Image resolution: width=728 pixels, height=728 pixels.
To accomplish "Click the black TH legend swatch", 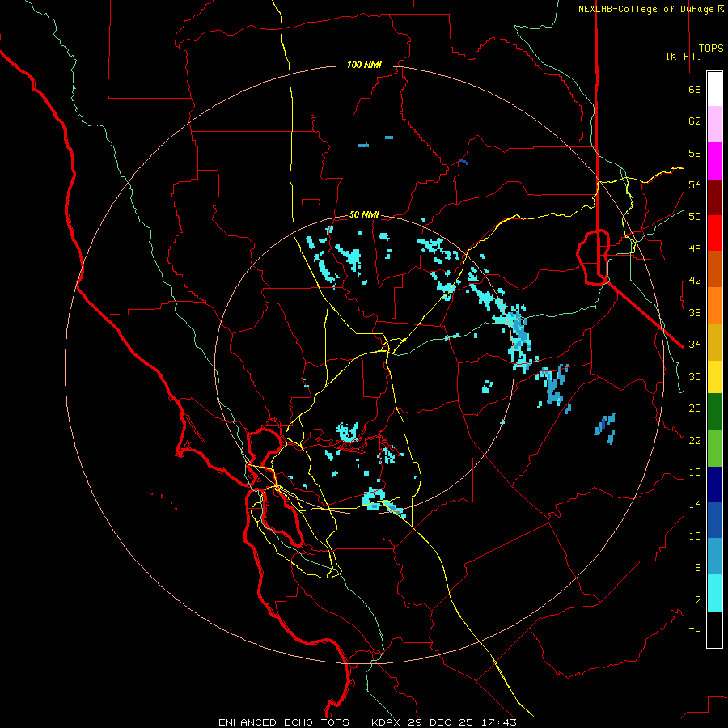I will click(714, 629).
